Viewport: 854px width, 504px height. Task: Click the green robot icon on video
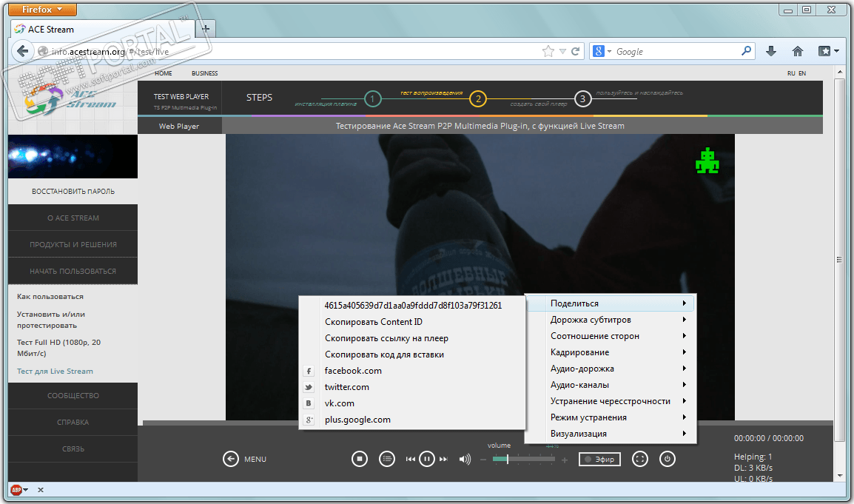pyautogui.click(x=707, y=161)
